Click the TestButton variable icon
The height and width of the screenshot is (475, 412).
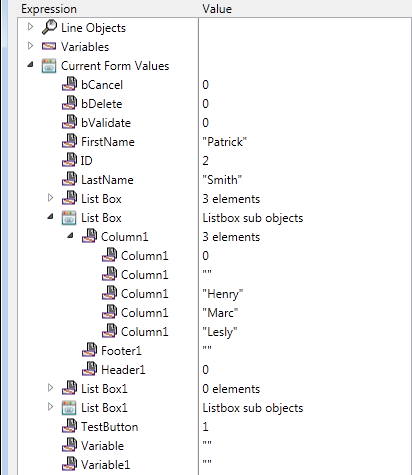[x=69, y=426]
